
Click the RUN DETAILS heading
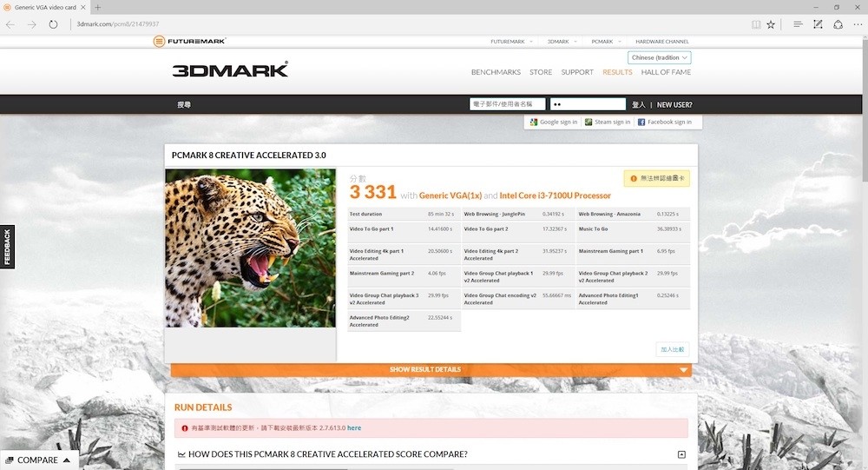point(203,407)
